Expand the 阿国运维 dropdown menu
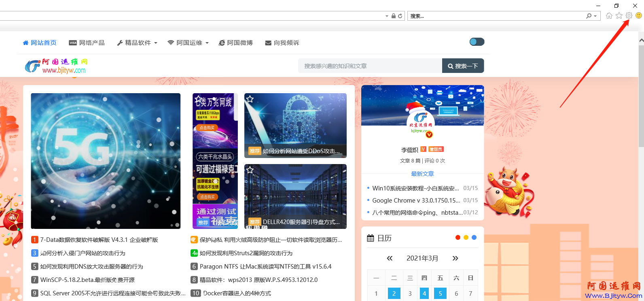 click(x=188, y=43)
